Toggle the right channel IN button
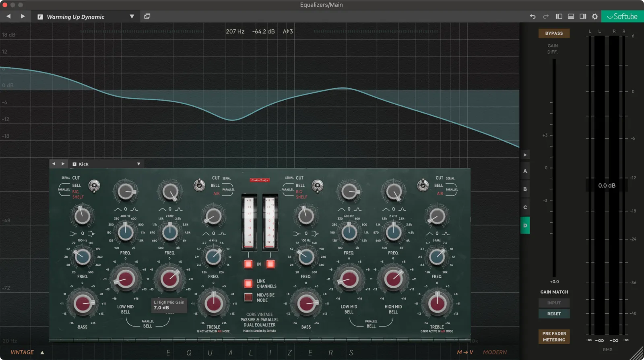The image size is (644, 360). click(x=270, y=264)
